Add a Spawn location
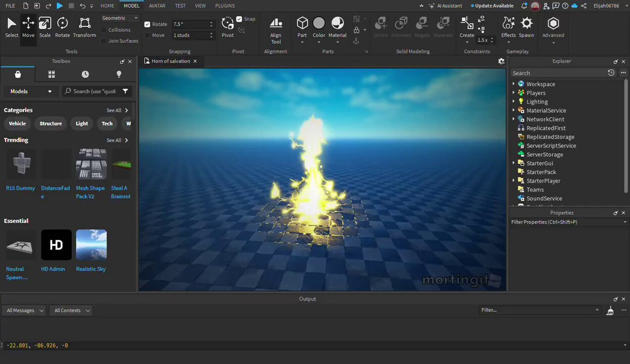The width and height of the screenshot is (630, 364). [x=526, y=27]
